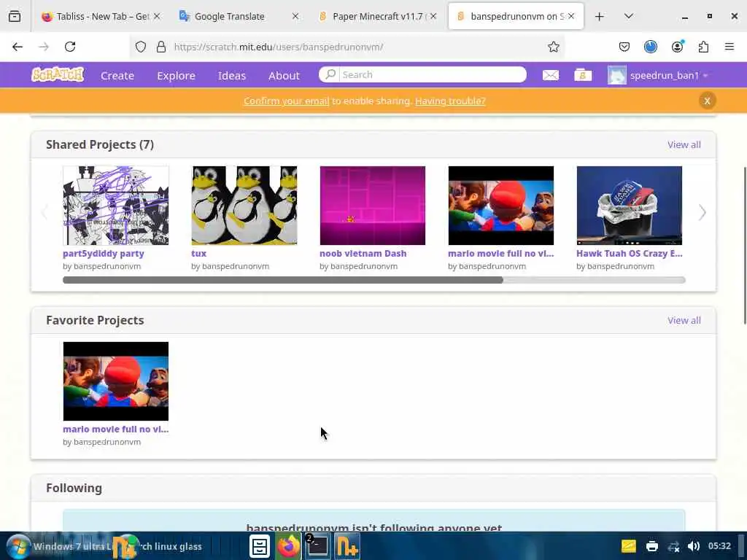Open the tux penguin project thumbnail

point(244,205)
